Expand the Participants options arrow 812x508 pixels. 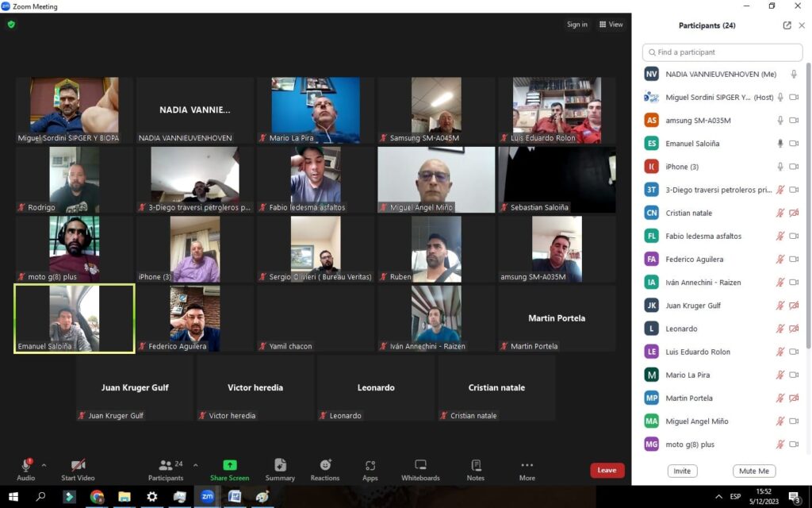(196, 465)
